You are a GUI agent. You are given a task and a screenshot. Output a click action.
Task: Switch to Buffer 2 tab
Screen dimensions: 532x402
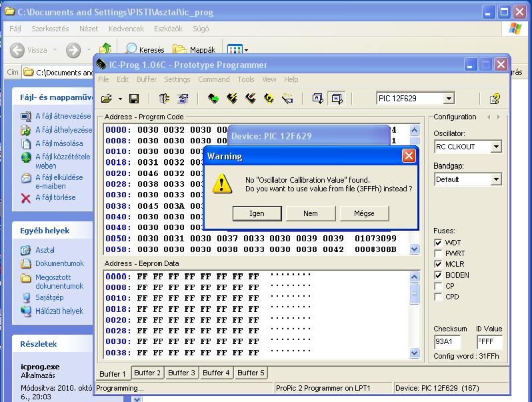coord(147,373)
